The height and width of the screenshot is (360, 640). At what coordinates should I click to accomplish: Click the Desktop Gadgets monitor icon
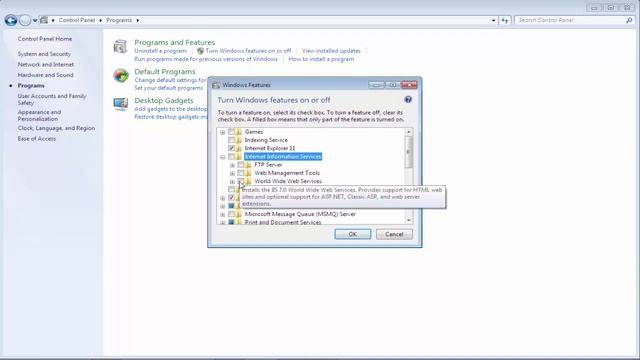click(121, 104)
